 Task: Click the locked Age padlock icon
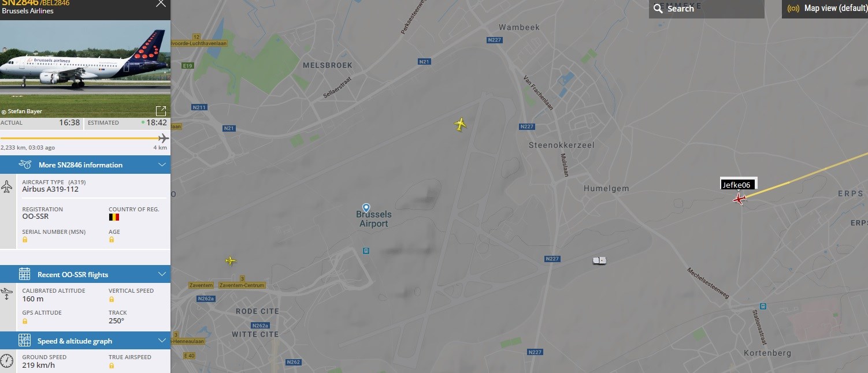tap(112, 240)
